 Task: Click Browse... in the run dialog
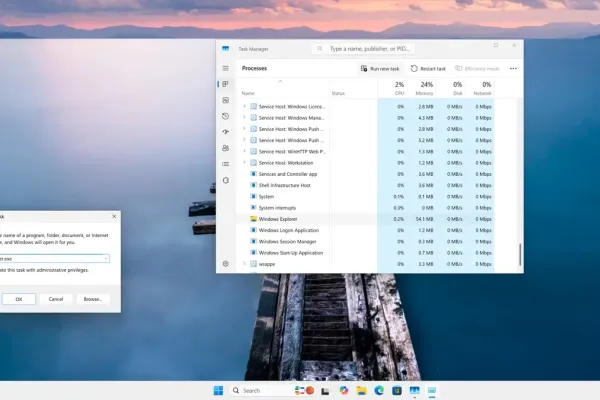93,299
